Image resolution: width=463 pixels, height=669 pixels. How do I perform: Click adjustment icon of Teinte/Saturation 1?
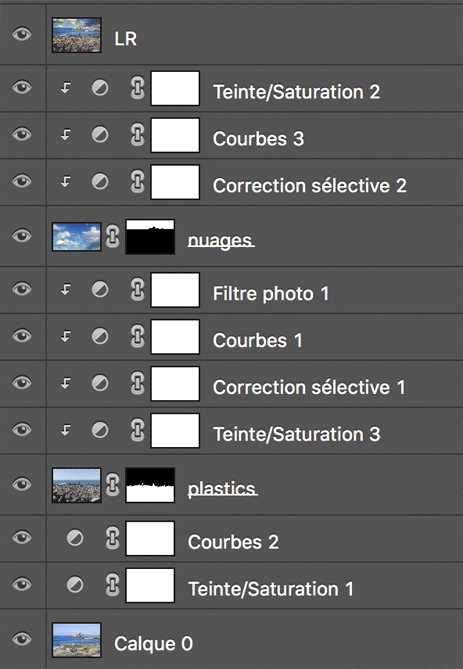[75, 585]
